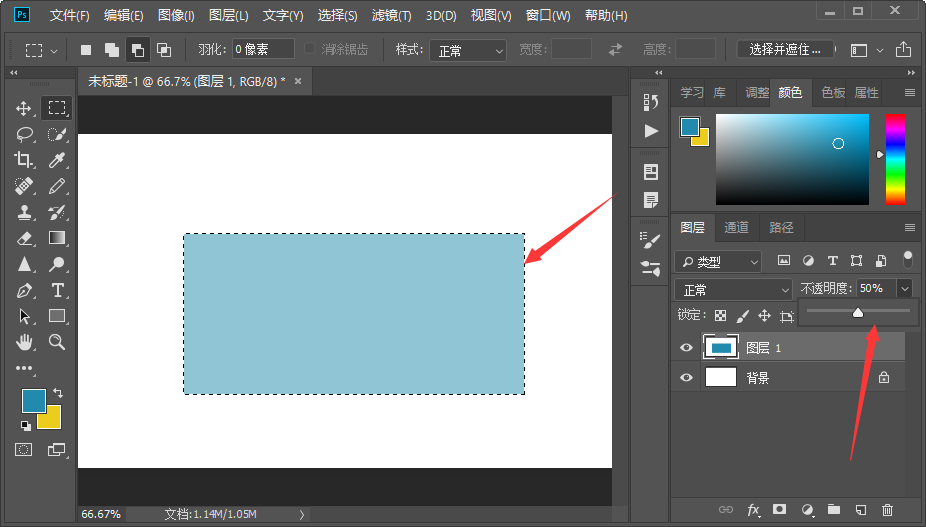Change the screen mode
Image resolution: width=926 pixels, height=527 pixels.
[56, 450]
